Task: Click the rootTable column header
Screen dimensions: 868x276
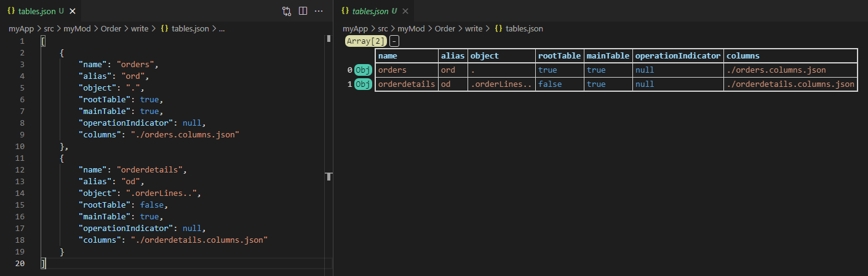Action: coord(560,55)
